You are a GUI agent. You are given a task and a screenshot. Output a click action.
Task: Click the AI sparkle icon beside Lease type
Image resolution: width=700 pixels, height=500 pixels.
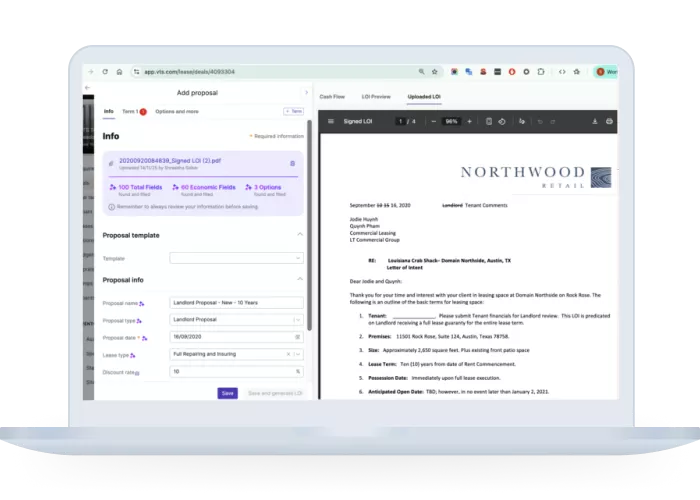click(133, 355)
